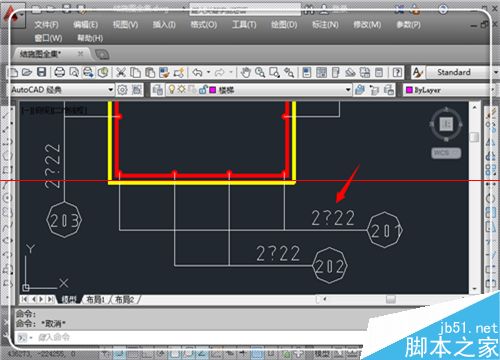
Task: Open the Sheet Set Manager icon
Action: [350, 72]
